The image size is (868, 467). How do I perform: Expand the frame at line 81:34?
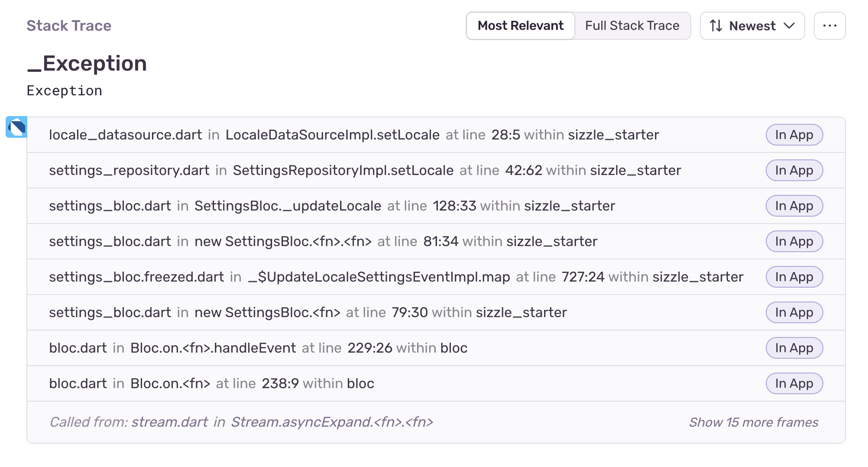tap(440, 241)
